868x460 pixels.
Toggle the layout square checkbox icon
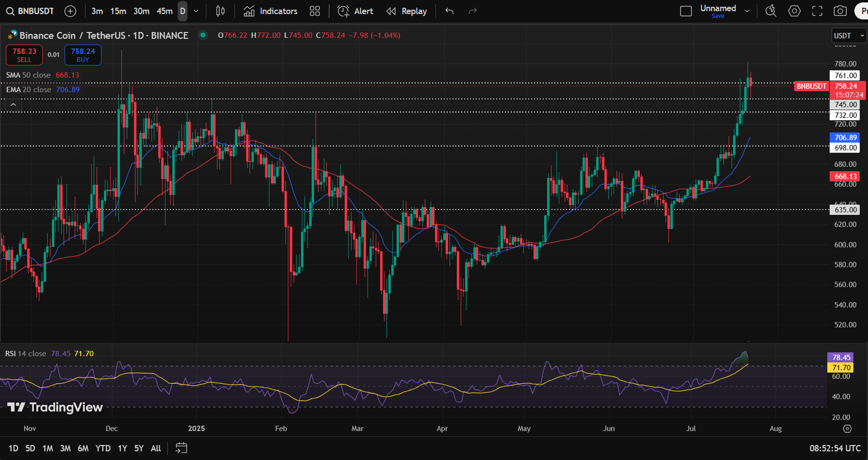click(686, 11)
